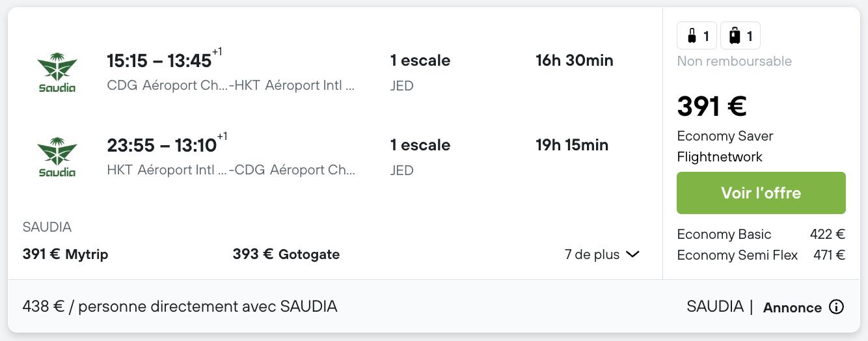
Task: Open the 438 € direct SAUDIA offer
Action: pos(180,307)
